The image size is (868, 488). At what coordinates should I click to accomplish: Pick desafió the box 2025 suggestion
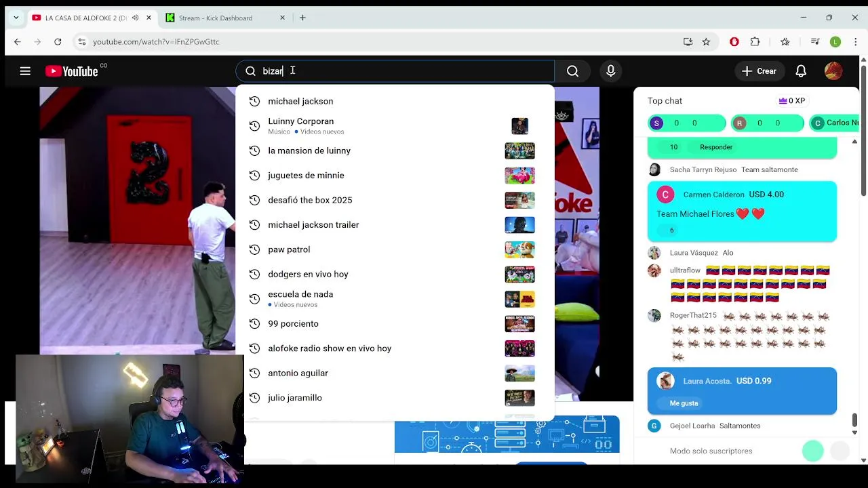pyautogui.click(x=395, y=200)
